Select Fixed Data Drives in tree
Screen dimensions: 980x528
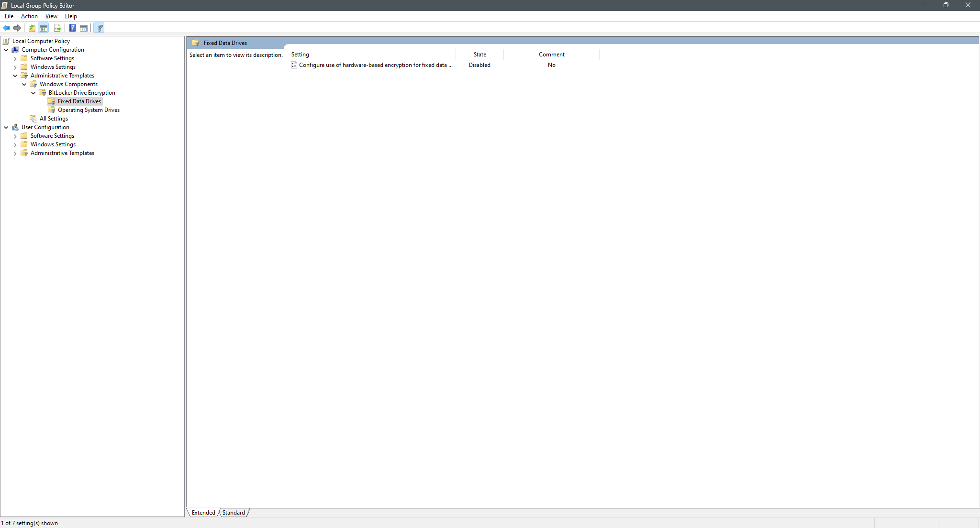pyautogui.click(x=79, y=101)
